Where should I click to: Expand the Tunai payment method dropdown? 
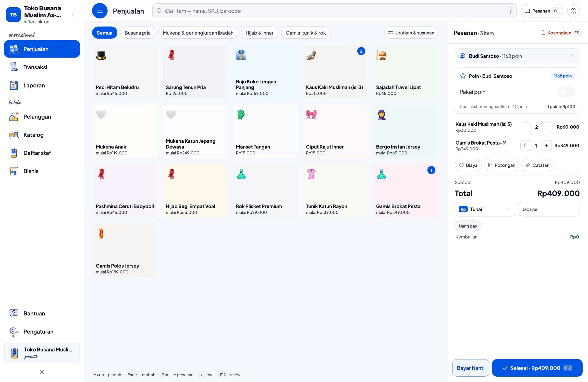[485, 209]
